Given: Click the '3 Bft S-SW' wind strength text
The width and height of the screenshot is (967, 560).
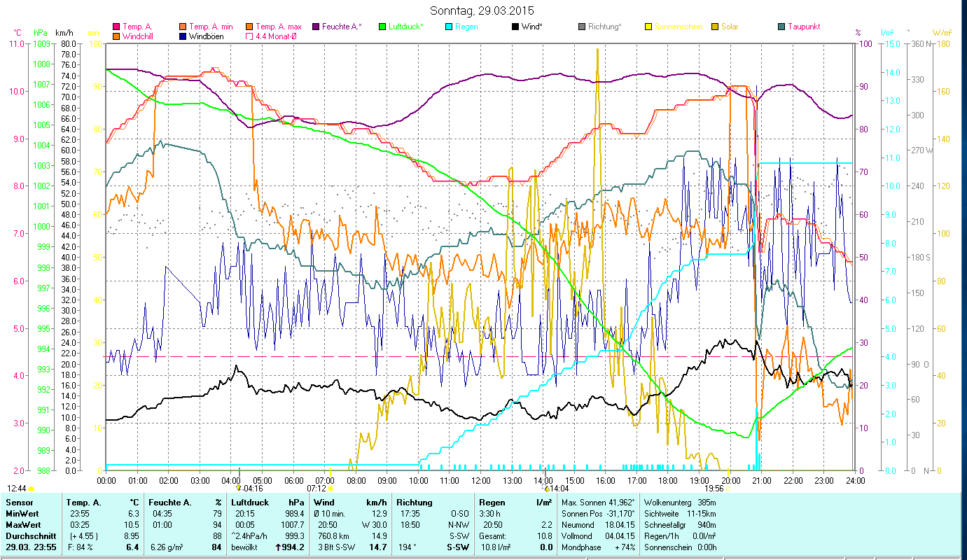Looking at the screenshot, I should pos(338,547).
